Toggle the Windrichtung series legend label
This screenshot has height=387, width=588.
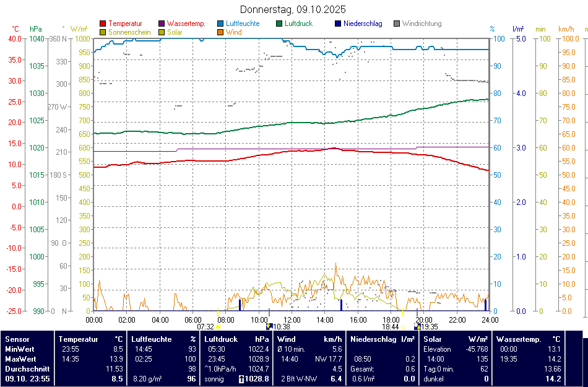pos(422,24)
